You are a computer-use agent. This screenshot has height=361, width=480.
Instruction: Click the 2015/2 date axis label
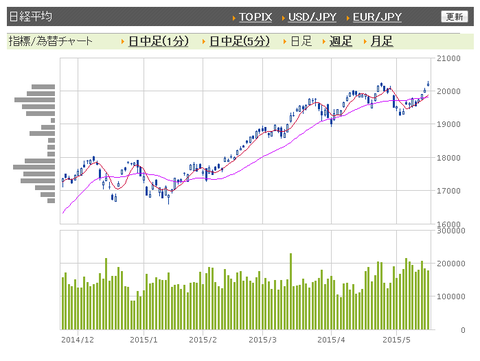(x=203, y=340)
